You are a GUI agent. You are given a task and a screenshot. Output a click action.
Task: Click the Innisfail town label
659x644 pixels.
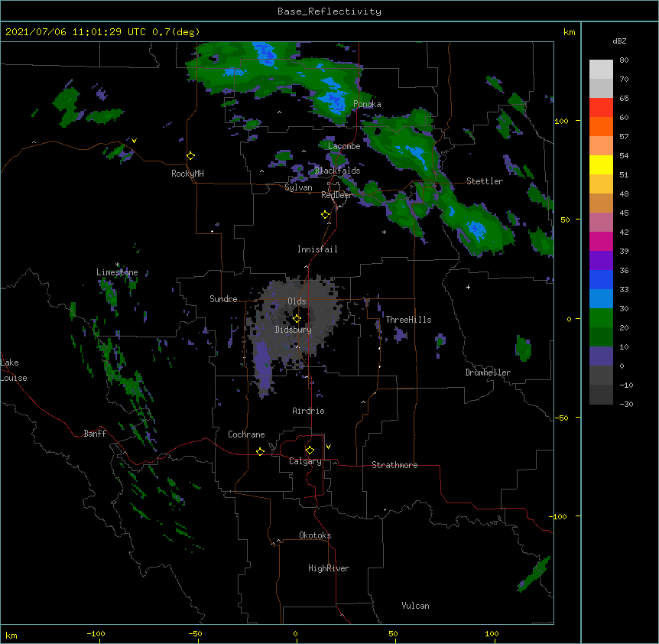click(x=317, y=249)
